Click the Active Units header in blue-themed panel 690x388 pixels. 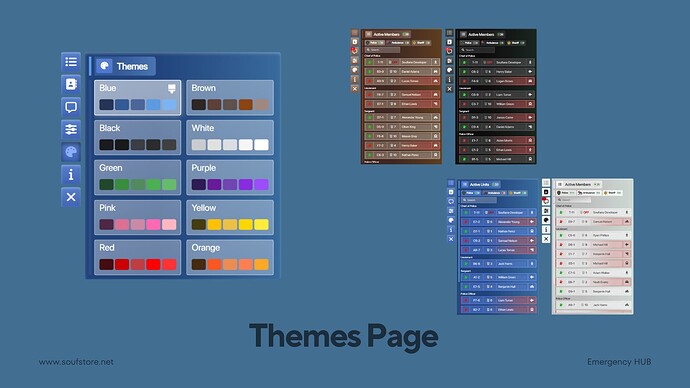tap(480, 184)
